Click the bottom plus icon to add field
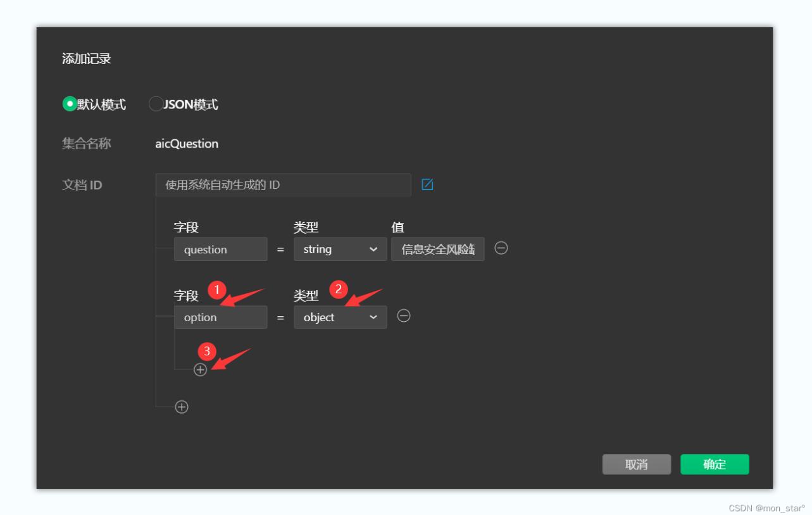812x515 pixels. point(182,406)
